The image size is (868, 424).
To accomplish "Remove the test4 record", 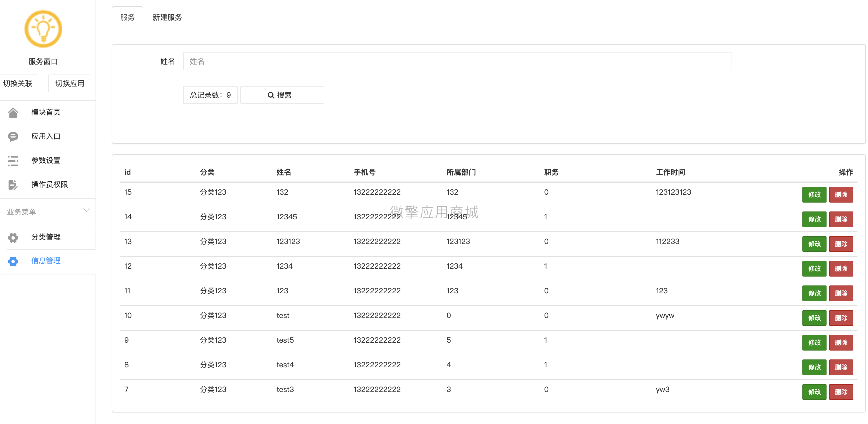I will click(x=841, y=367).
